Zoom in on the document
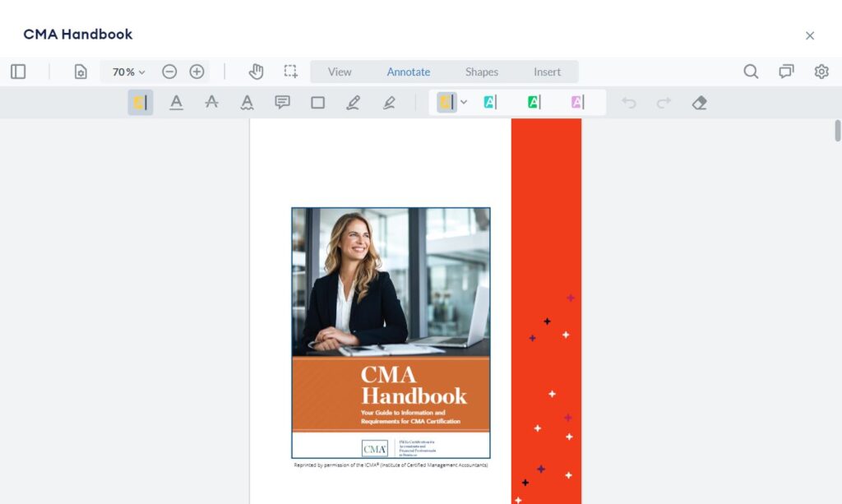This screenshot has height=504, width=842. tap(197, 72)
